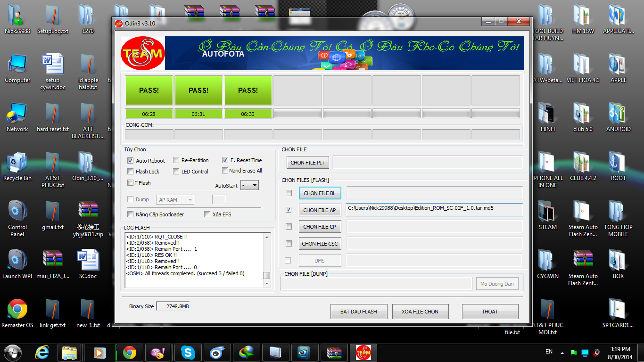
Task: Click the LOG FLASH scrollbar down arrow
Action: point(267,284)
